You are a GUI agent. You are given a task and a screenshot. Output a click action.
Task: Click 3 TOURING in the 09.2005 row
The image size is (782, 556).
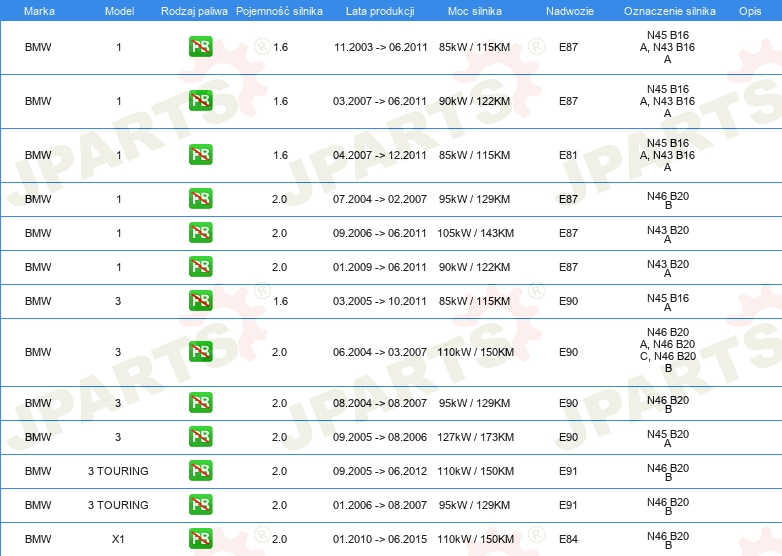(x=118, y=471)
